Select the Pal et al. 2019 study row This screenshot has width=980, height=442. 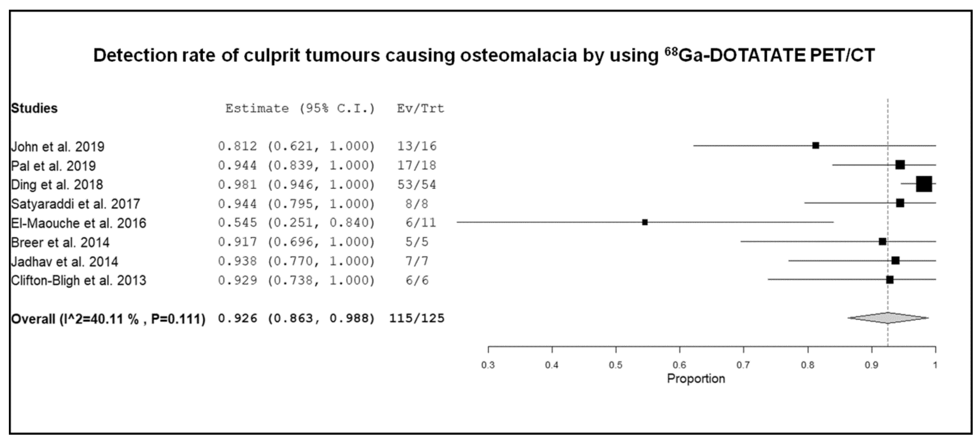473,165
